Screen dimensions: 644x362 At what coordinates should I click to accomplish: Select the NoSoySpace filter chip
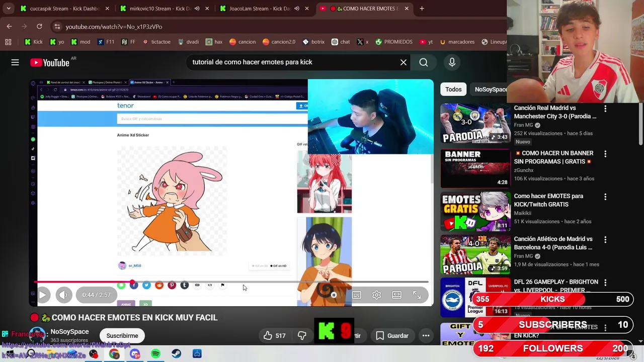coord(491,89)
